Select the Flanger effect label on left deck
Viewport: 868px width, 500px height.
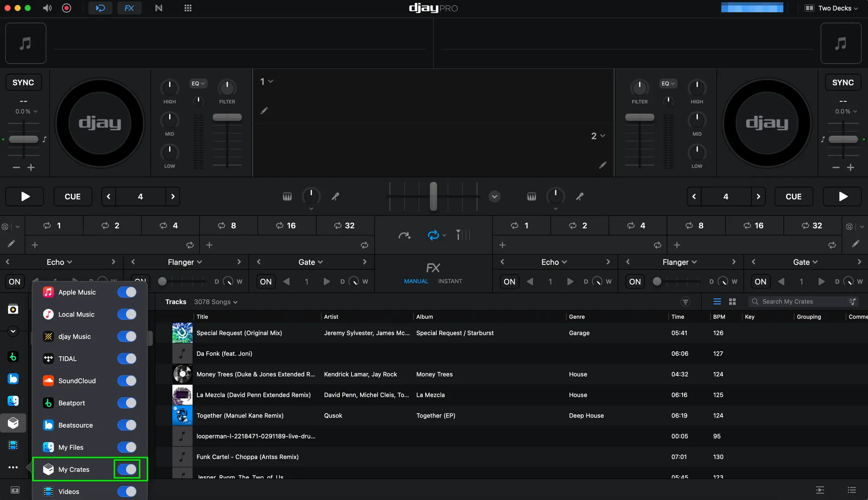pos(184,262)
